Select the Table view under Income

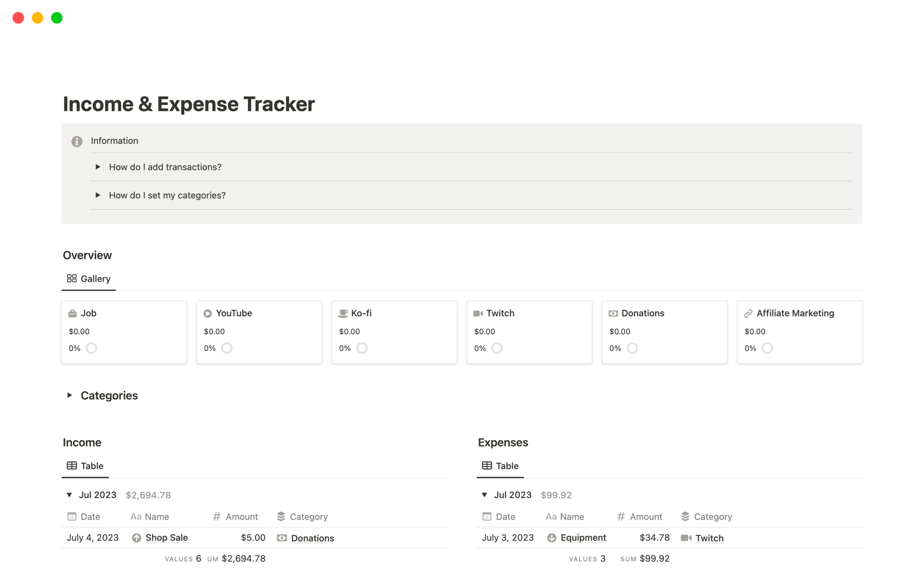click(85, 466)
